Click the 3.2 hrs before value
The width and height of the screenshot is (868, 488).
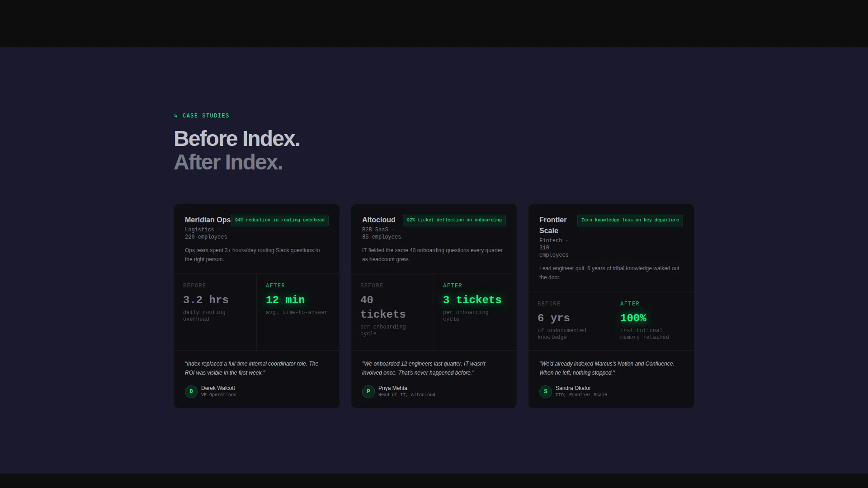[206, 300]
